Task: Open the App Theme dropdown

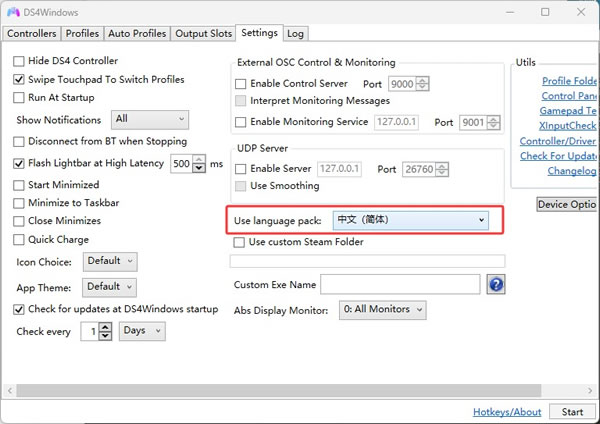Action: [x=110, y=287]
